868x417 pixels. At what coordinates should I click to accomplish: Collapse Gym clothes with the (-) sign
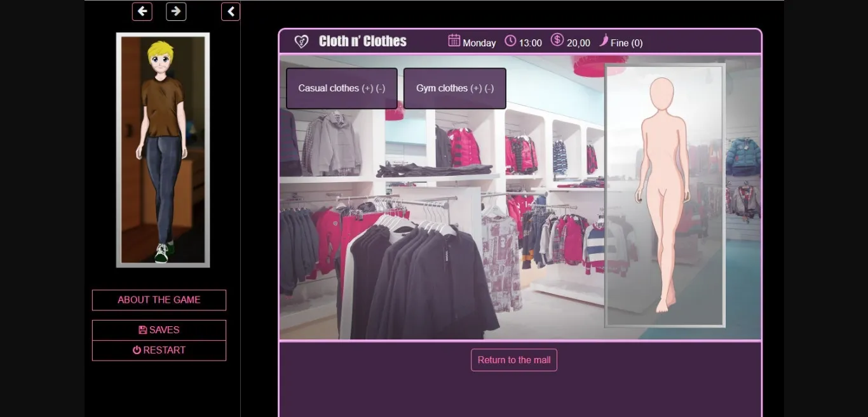pyautogui.click(x=489, y=88)
